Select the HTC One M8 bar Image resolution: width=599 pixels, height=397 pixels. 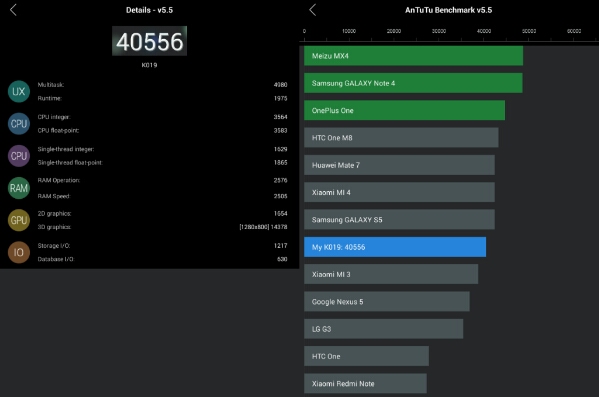401,138
